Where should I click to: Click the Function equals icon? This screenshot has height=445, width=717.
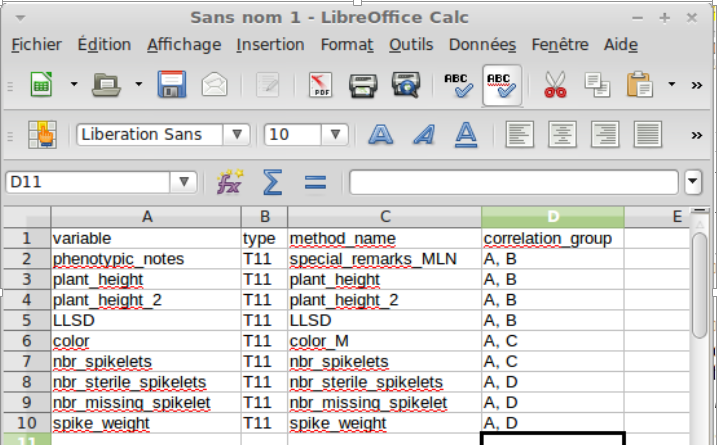coord(315,183)
